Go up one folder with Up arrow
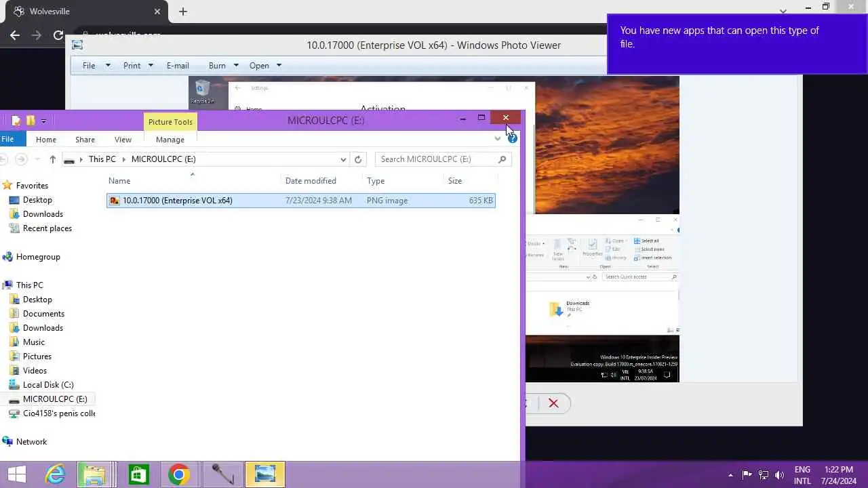Image resolution: width=868 pixels, height=488 pixels. [x=52, y=159]
